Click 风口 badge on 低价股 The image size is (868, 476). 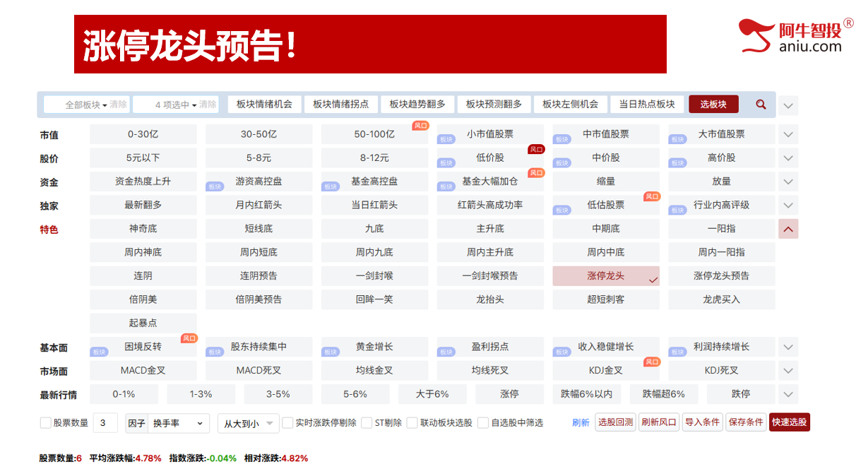[x=536, y=149]
